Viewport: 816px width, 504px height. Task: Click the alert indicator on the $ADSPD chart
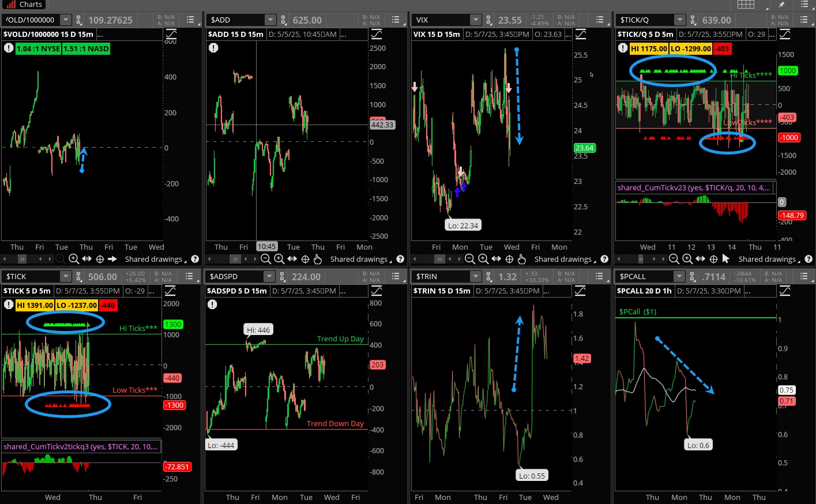click(x=212, y=304)
